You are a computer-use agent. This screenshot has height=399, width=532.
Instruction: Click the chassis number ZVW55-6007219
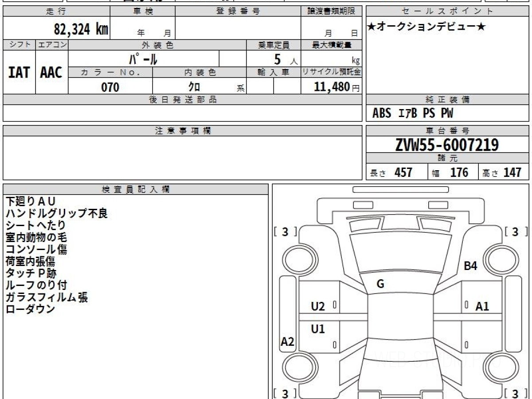[x=447, y=145]
